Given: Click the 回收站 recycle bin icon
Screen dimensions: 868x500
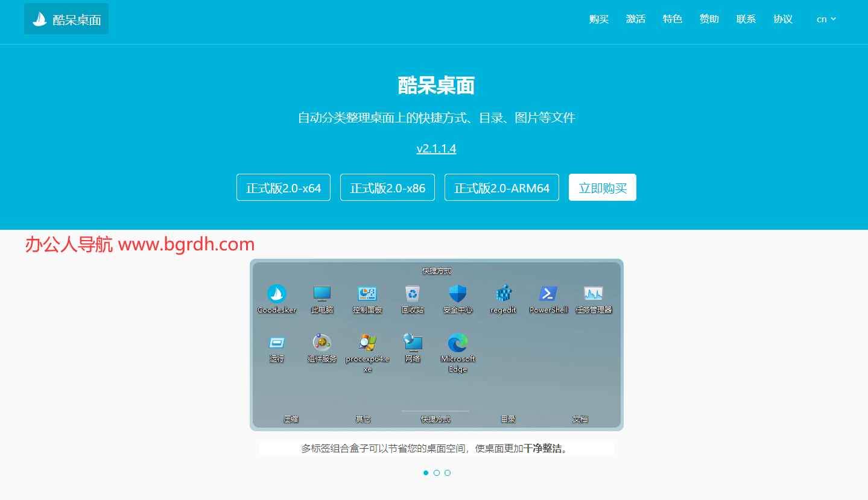Looking at the screenshot, I should [x=413, y=294].
